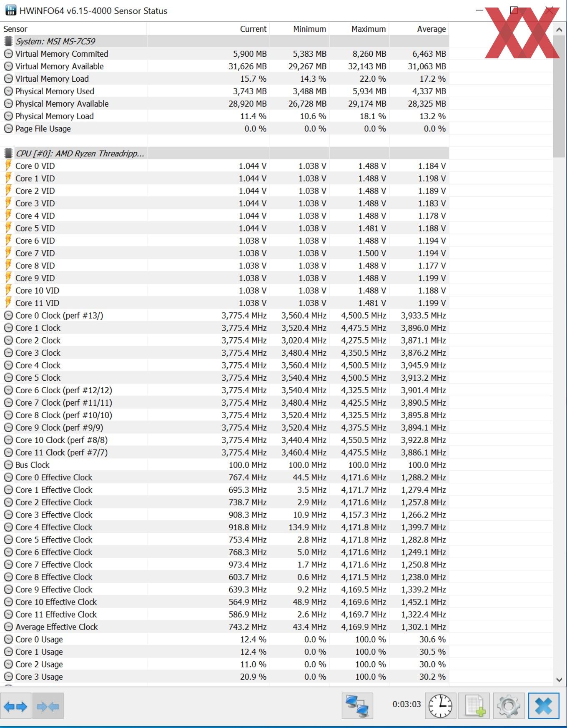Click the vertical scrollbar thumb

coord(559,97)
